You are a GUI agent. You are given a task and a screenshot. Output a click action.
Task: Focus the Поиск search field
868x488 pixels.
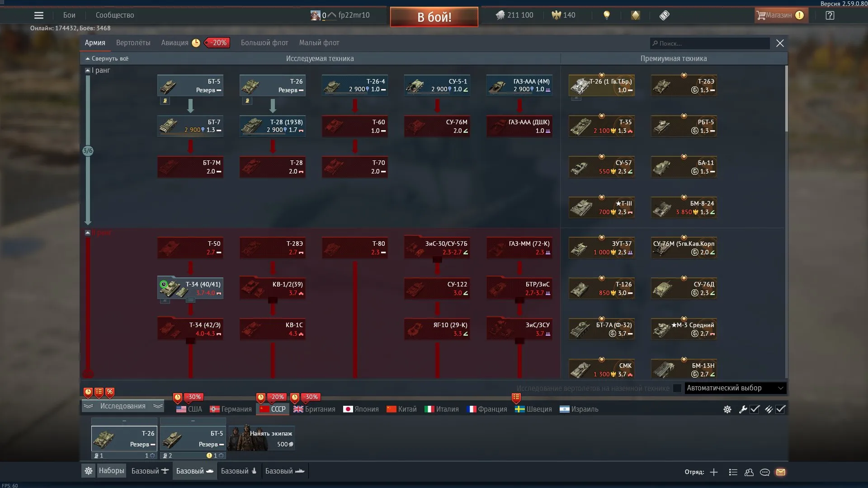[x=710, y=43]
